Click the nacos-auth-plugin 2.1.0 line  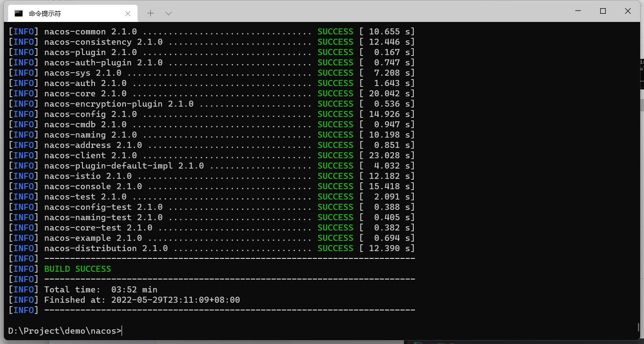point(211,62)
